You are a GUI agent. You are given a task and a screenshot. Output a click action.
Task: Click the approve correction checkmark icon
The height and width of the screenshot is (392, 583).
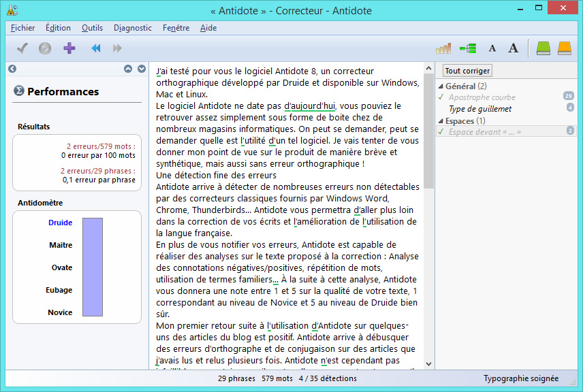pos(22,48)
